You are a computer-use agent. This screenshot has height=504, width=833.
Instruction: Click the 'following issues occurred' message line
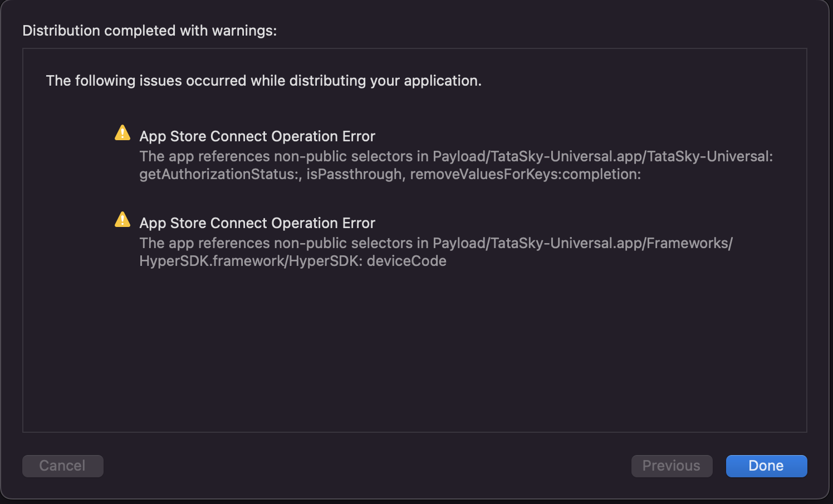click(x=263, y=81)
